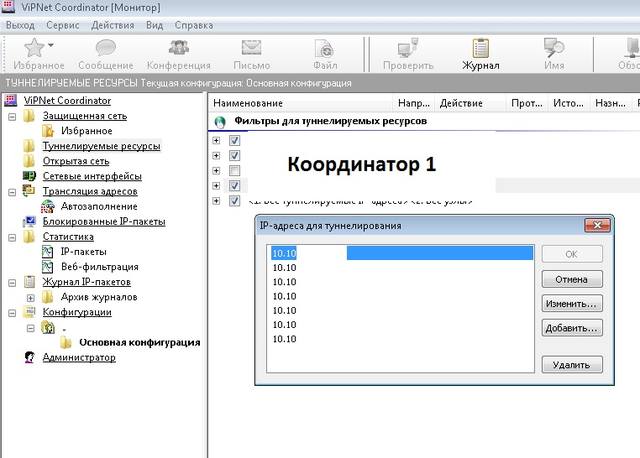Open Сетевые интерфейсы in the tree
This screenshot has height=458, width=640.
pyautogui.click(x=92, y=176)
